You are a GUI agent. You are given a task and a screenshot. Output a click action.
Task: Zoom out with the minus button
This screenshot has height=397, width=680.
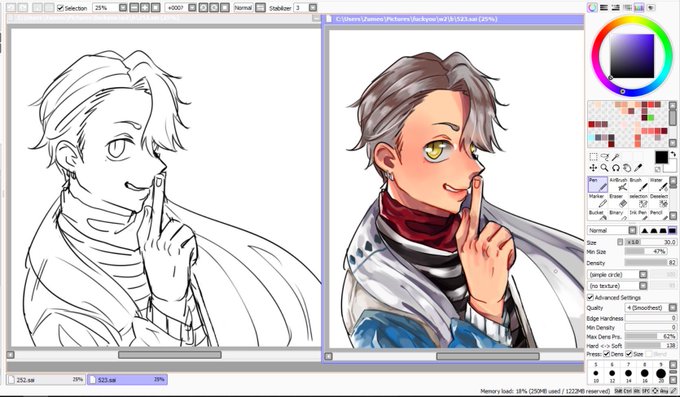(x=134, y=8)
